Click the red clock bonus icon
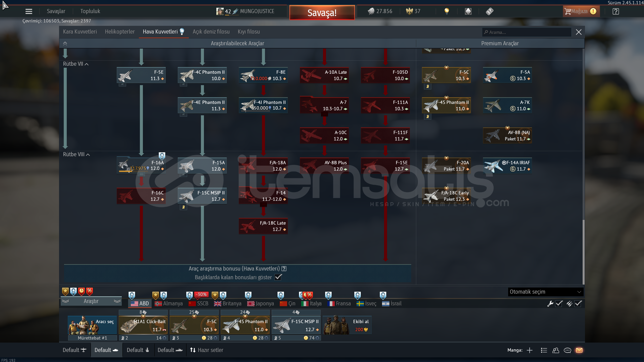 pos(82,291)
